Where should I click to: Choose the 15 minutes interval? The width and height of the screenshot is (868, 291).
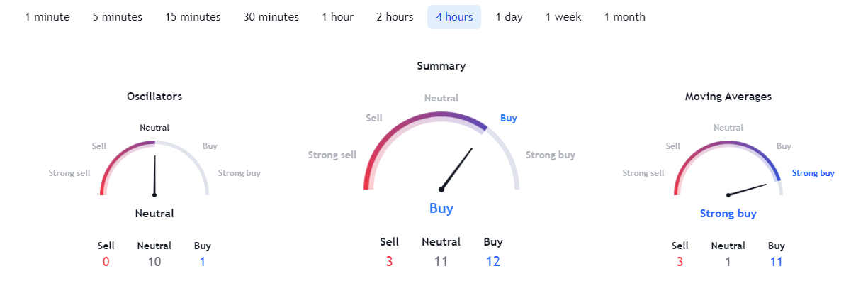193,17
